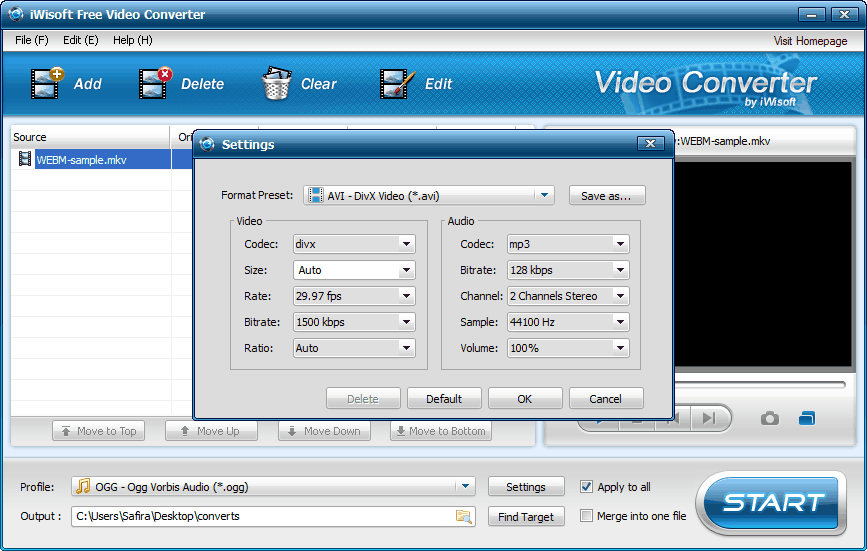Screen dimensions: 867x551
Task: Click the START conversion button
Action: pos(772,502)
